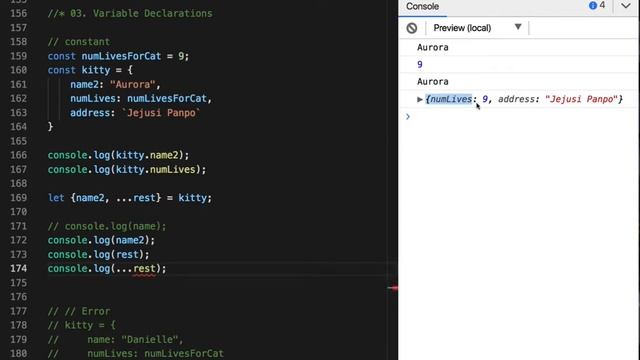Click the "Danielle" string on line 179
Viewport: 640px width, 360px height.
(x=149, y=340)
